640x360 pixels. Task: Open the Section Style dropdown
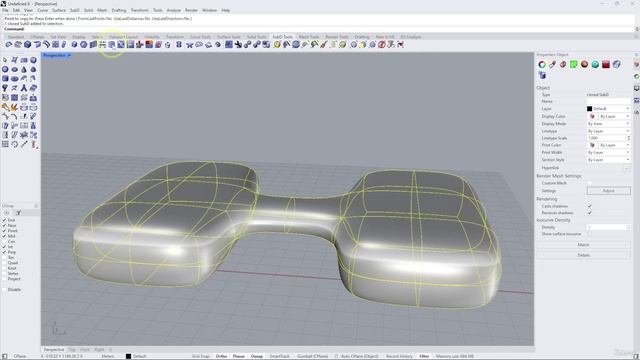click(608, 160)
